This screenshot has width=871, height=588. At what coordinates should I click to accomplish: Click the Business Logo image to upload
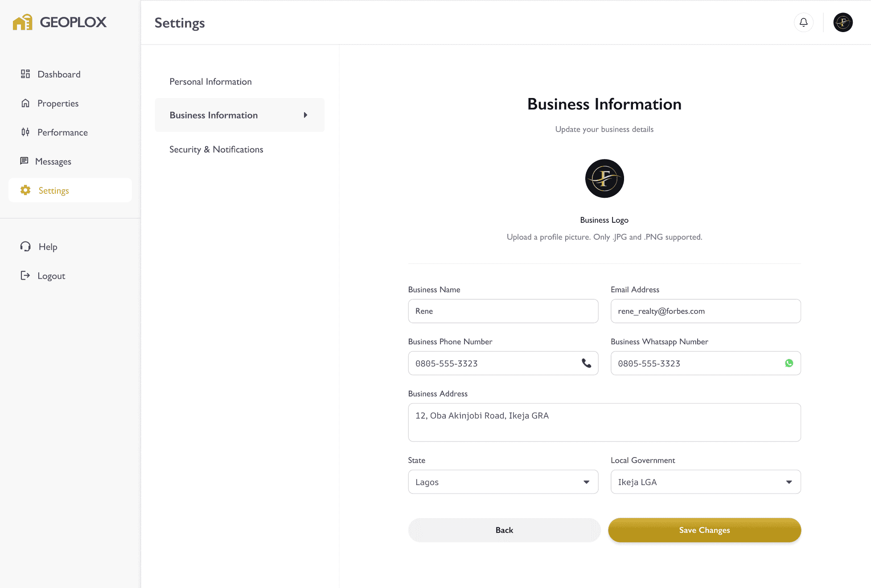tap(604, 179)
